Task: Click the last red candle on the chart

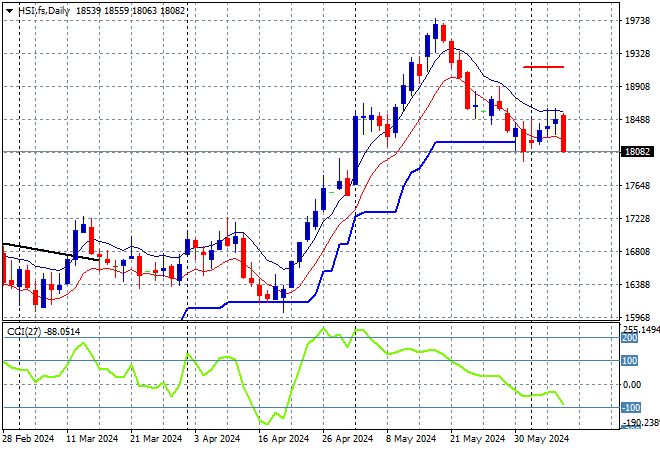Action: [x=564, y=133]
